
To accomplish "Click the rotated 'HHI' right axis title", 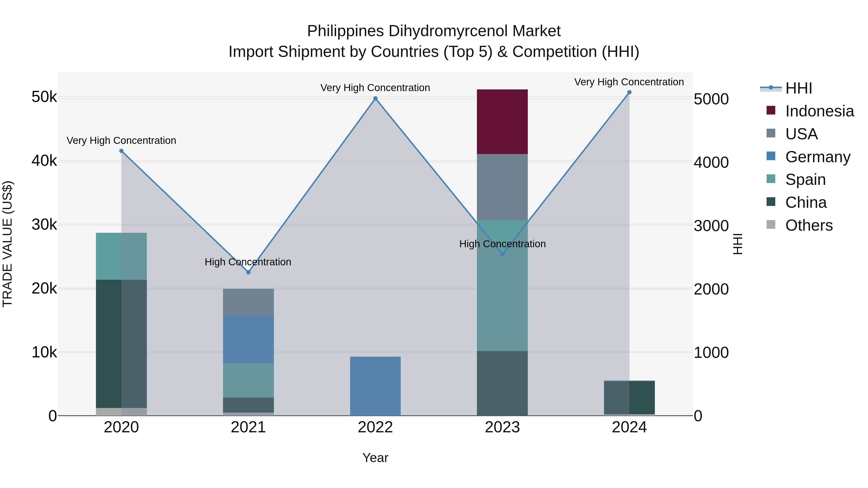I will [x=738, y=244].
